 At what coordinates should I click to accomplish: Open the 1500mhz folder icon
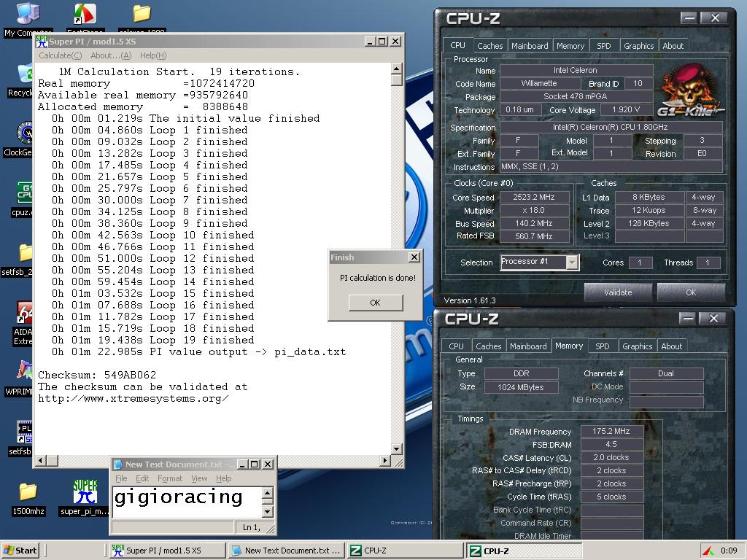[x=28, y=491]
